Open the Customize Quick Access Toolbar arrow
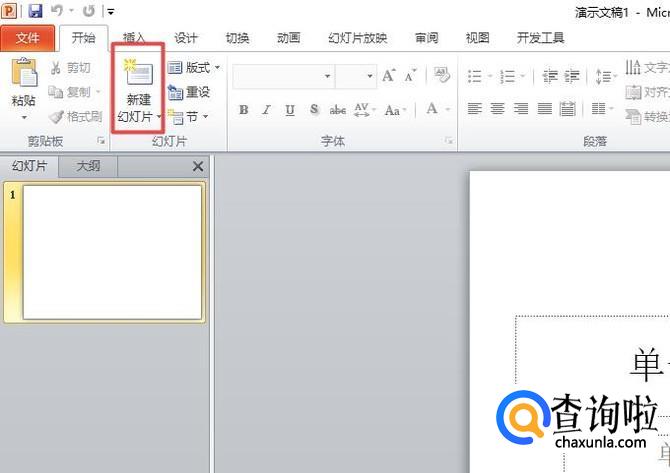670x473 pixels. click(x=111, y=12)
